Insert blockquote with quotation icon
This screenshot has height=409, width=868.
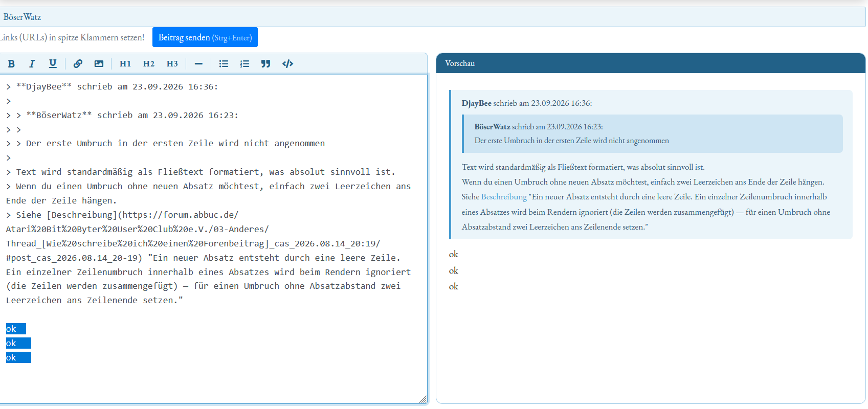(265, 64)
